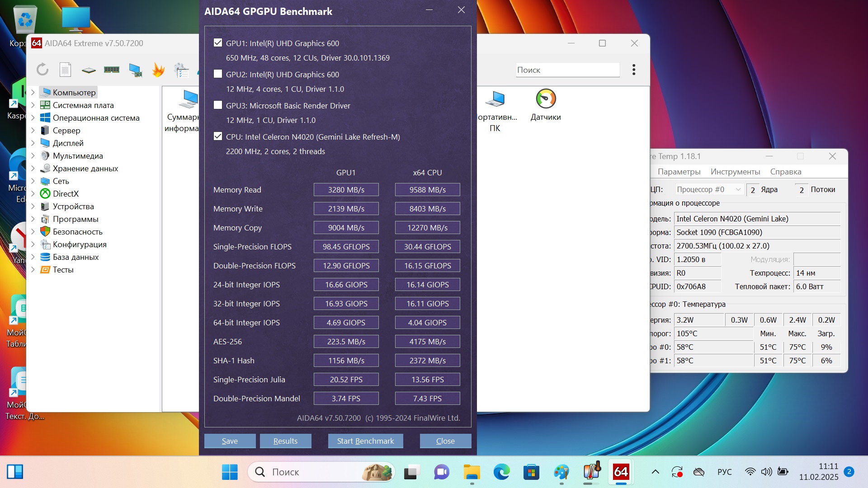The width and height of the screenshot is (868, 488).
Task: Open Microsoft Store from taskbar
Action: point(531,472)
